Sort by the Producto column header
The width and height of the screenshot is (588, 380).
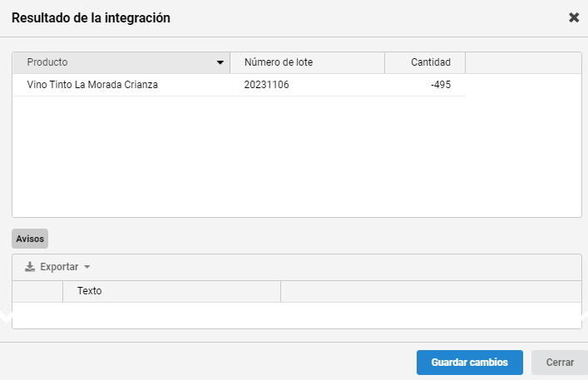[121, 62]
